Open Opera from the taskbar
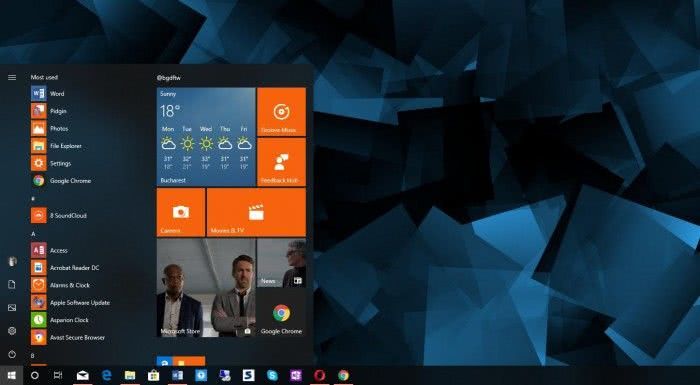The width and height of the screenshot is (700, 385). click(x=319, y=376)
